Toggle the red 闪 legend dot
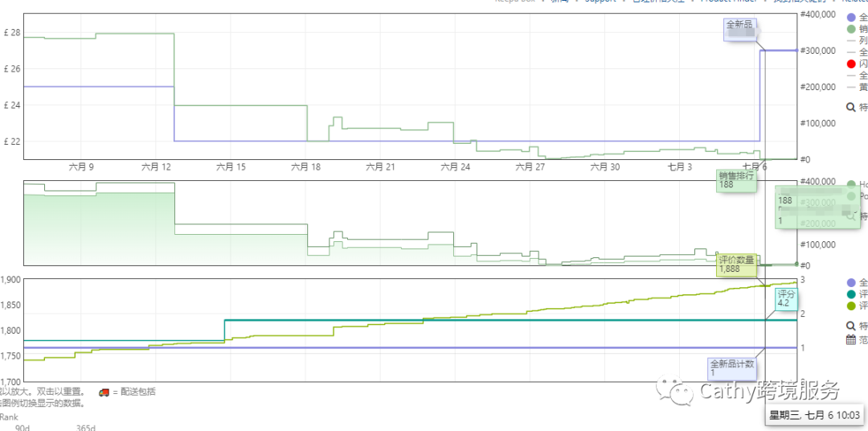Screen dimensions: 868x431 click(851, 64)
